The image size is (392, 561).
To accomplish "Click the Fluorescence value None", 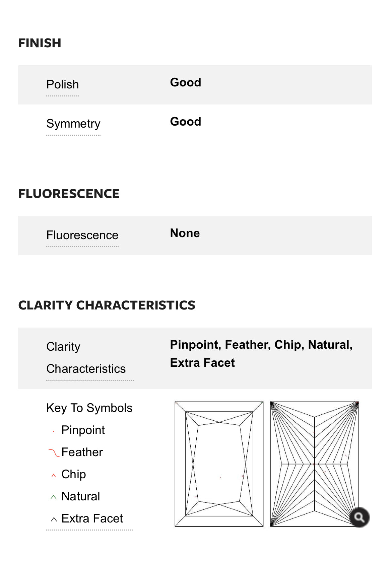I will pos(185,233).
